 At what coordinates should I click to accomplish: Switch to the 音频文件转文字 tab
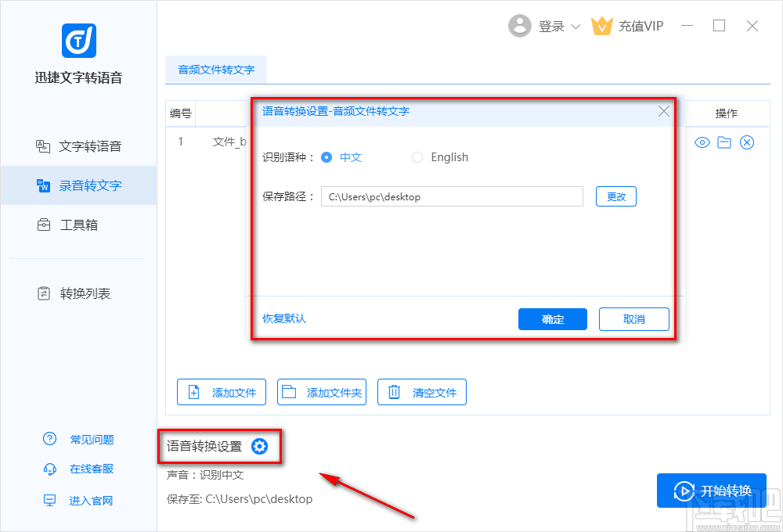[215, 70]
